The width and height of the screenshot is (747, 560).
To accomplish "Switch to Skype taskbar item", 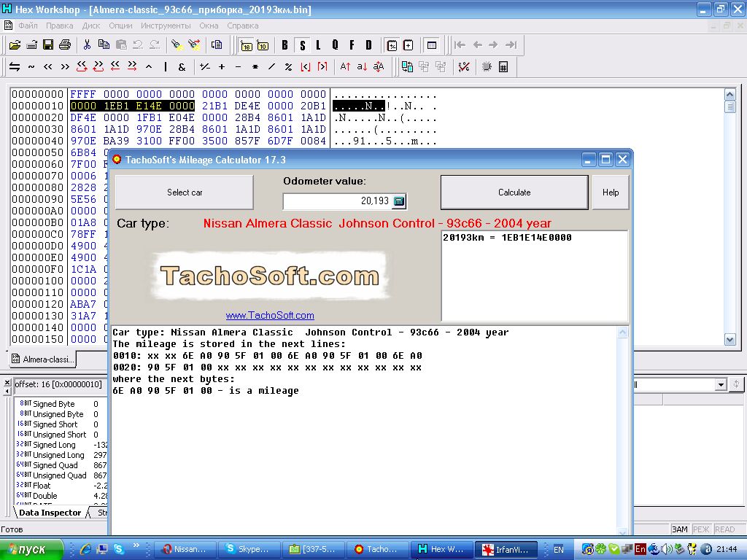I will point(251,550).
